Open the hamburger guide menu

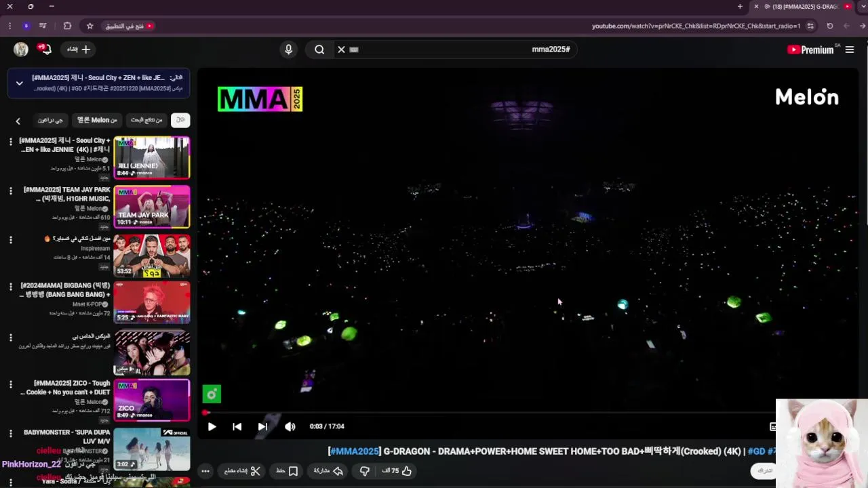pyautogui.click(x=849, y=49)
